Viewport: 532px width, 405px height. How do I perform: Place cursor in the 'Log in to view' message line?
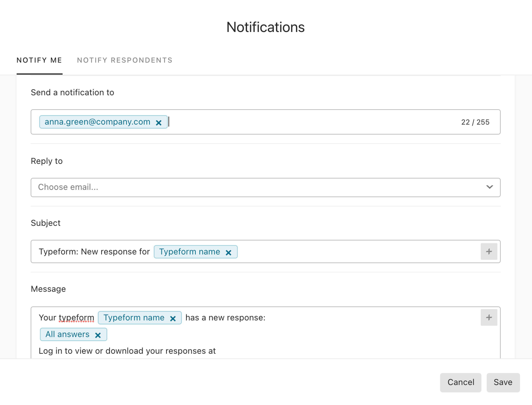pos(127,351)
